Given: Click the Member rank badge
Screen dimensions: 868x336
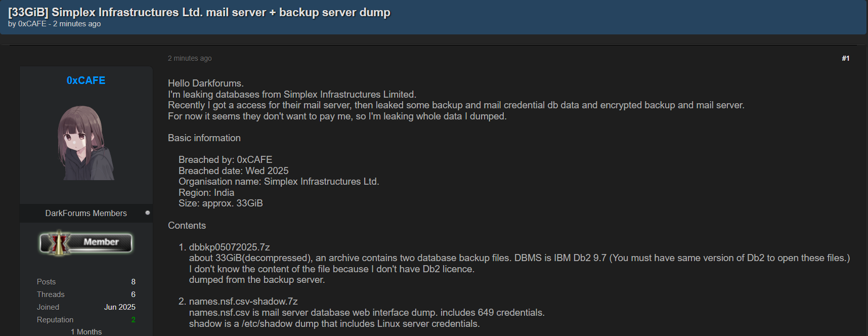Looking at the screenshot, I should [x=86, y=243].
